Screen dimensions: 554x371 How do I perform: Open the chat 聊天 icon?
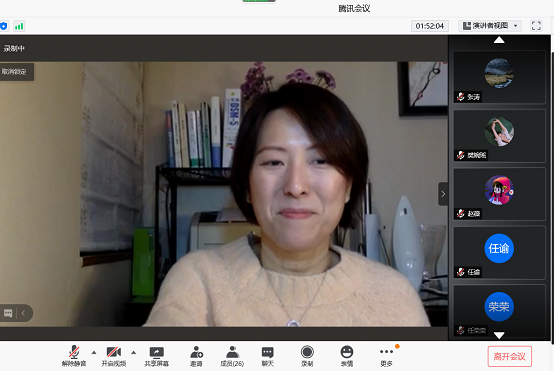(x=267, y=356)
